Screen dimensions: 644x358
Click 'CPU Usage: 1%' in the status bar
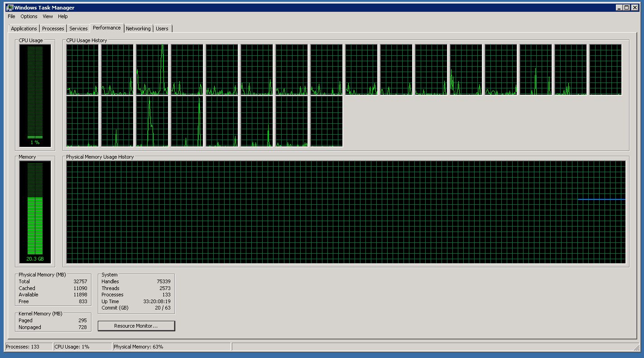click(x=72, y=347)
